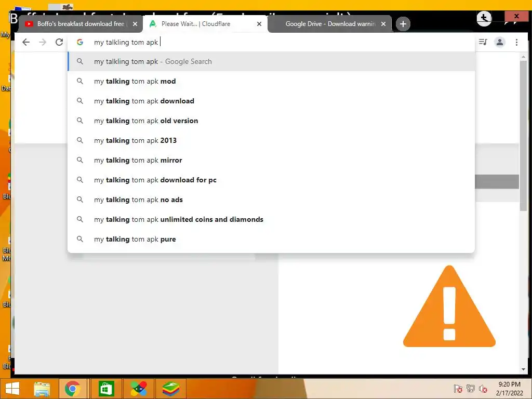Open File Explorer from taskbar

(42, 389)
